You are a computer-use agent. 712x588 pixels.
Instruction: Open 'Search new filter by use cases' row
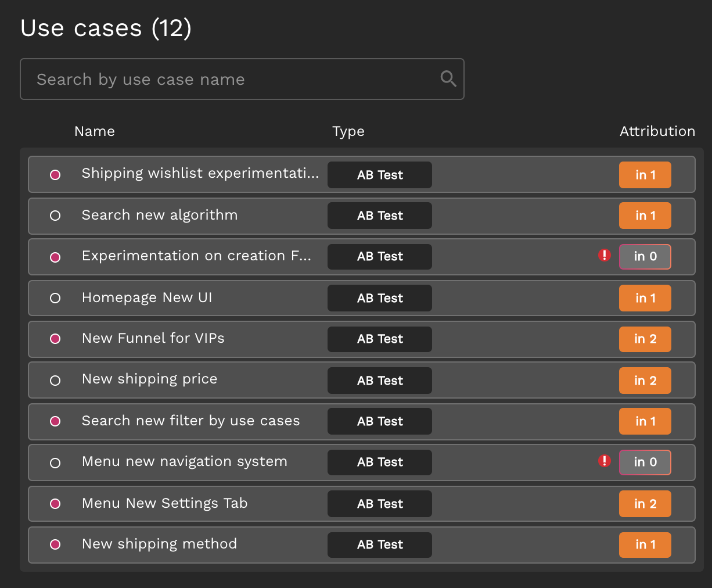tap(362, 422)
